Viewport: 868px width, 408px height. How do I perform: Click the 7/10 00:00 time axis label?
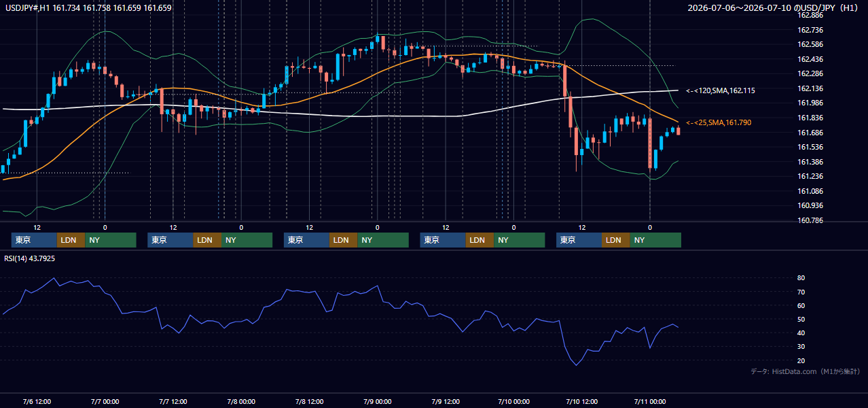coord(513,401)
